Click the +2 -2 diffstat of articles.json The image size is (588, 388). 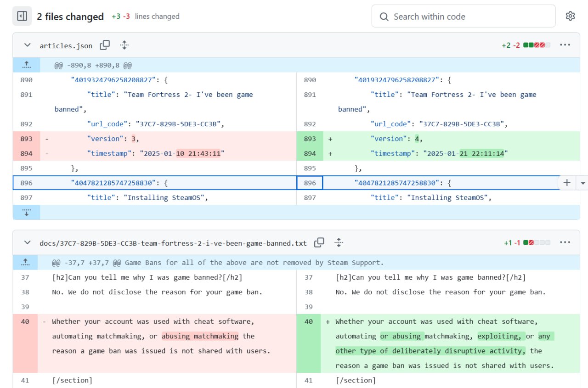point(526,45)
